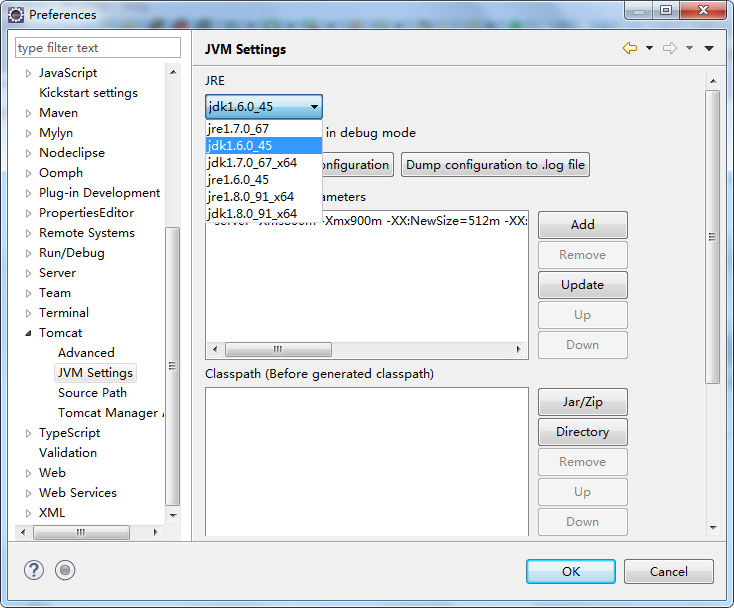Click the JVM parameters horizontal scrollbar thumb

pos(278,349)
